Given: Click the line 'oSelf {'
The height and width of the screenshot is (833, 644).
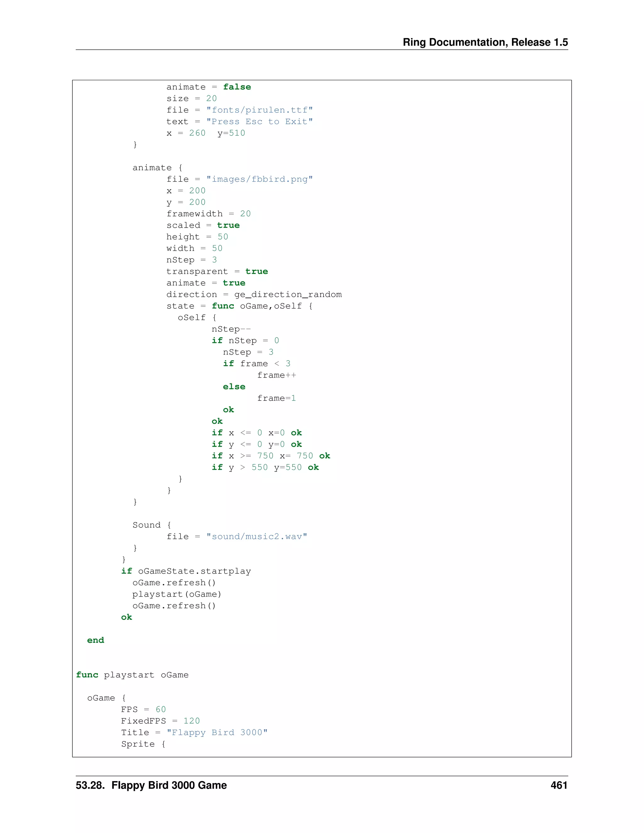Looking at the screenshot, I should [x=197, y=317].
